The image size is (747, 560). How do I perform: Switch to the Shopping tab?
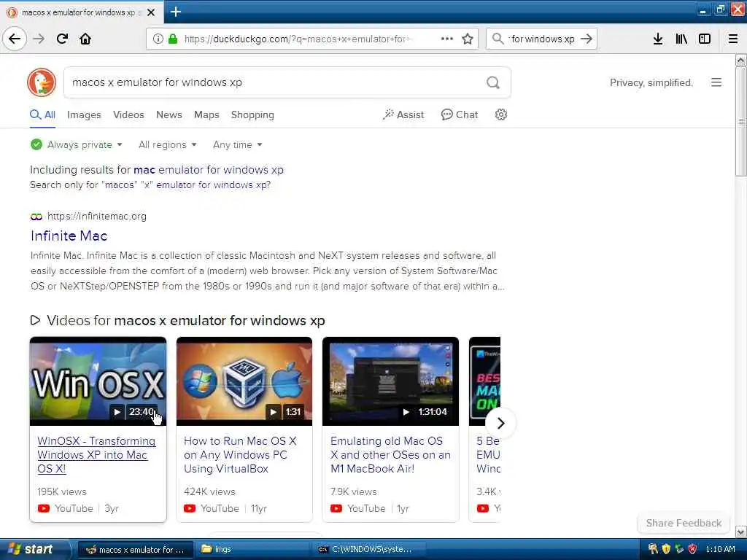(252, 114)
